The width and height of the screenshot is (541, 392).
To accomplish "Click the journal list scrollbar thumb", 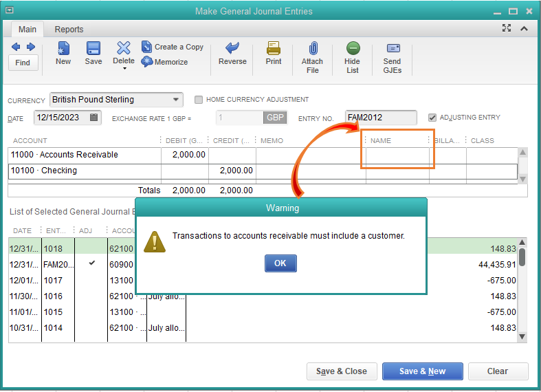I will [x=522, y=257].
